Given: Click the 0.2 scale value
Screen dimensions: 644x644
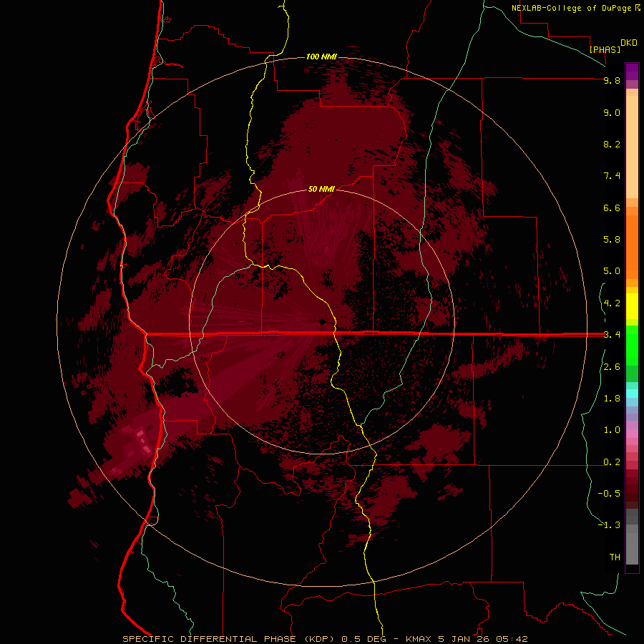Looking at the screenshot, I should [612, 462].
